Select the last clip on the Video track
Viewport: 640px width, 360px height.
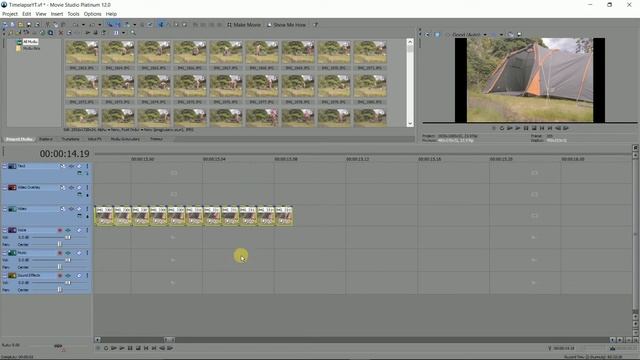point(284,216)
